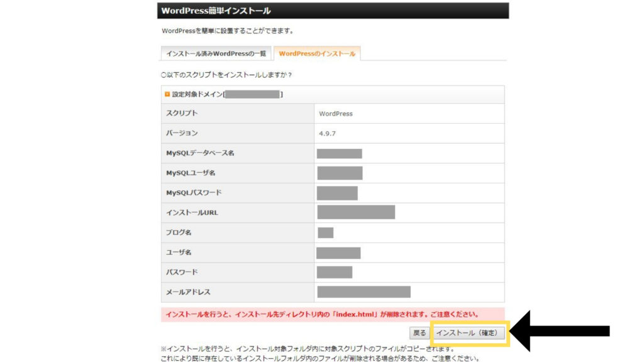Click the MySQLパスワード label
644x362 pixels.
point(194,192)
